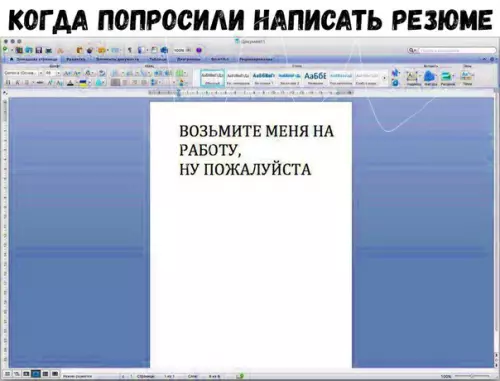500x381 pixels.
Task: Click the Picture insert icon
Action: click(446, 77)
